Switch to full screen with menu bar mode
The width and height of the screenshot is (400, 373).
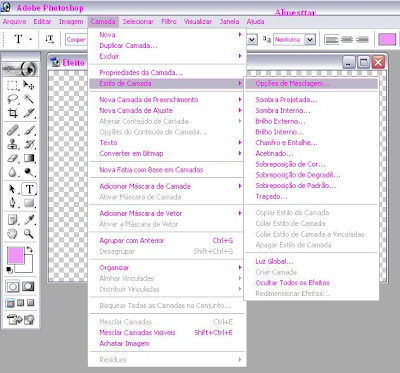(x=21, y=303)
